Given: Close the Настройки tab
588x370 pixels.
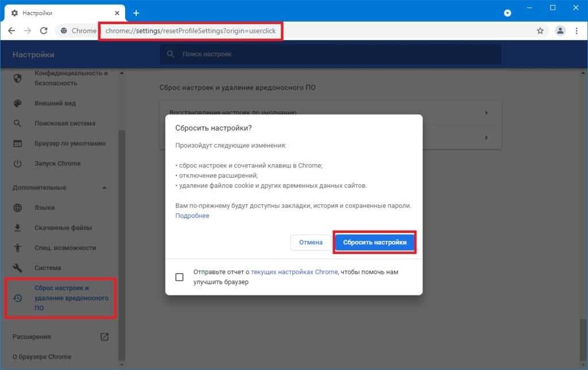Looking at the screenshot, I should click(x=117, y=13).
